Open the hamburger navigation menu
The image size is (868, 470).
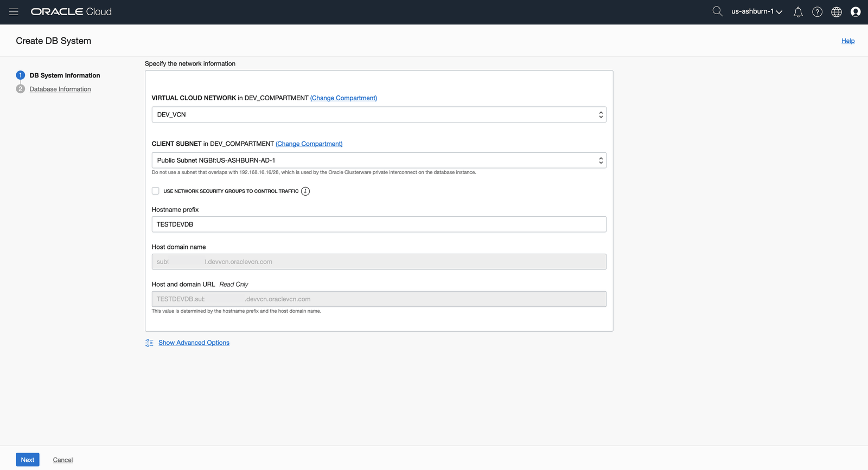pos(14,12)
